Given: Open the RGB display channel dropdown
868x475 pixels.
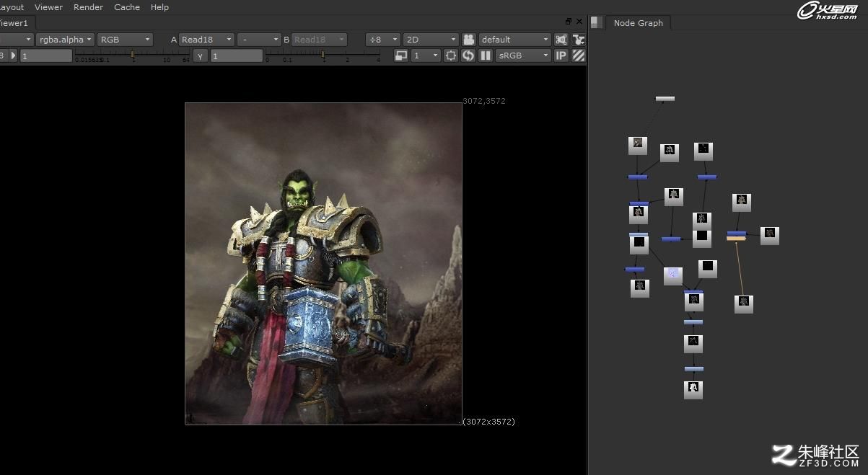Looking at the screenshot, I should (x=125, y=40).
